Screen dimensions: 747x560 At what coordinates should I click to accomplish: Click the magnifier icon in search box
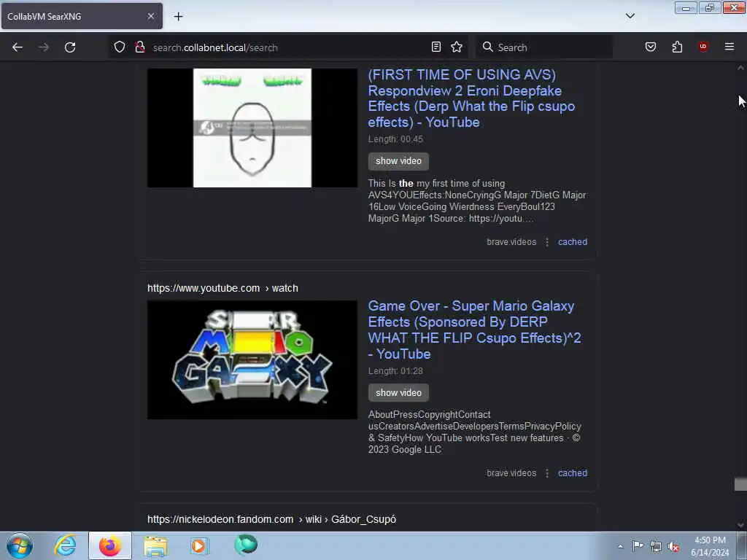point(487,47)
